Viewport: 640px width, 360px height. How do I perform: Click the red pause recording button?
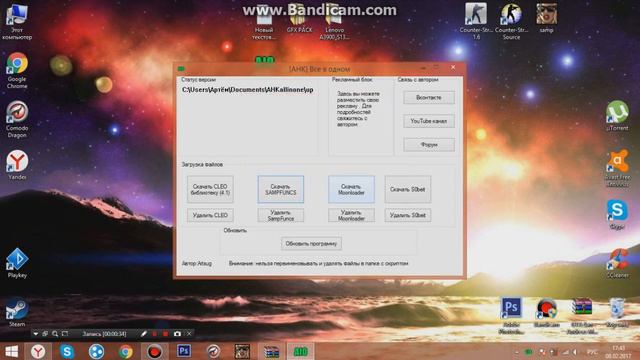(x=154, y=334)
